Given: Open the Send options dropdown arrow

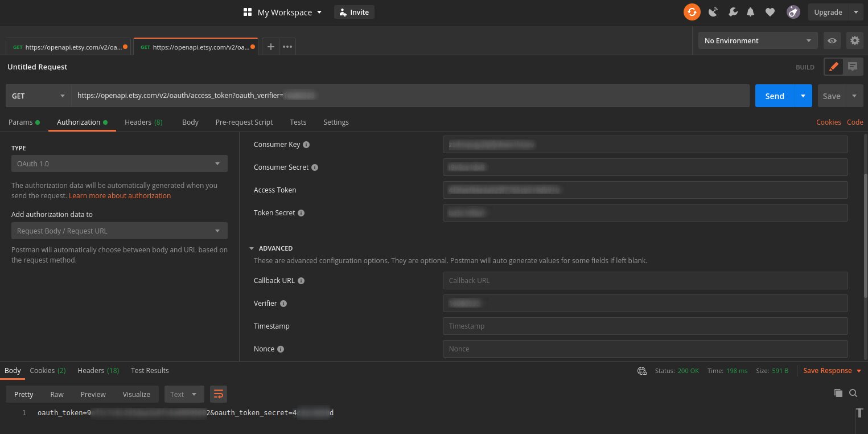Looking at the screenshot, I should tap(803, 96).
